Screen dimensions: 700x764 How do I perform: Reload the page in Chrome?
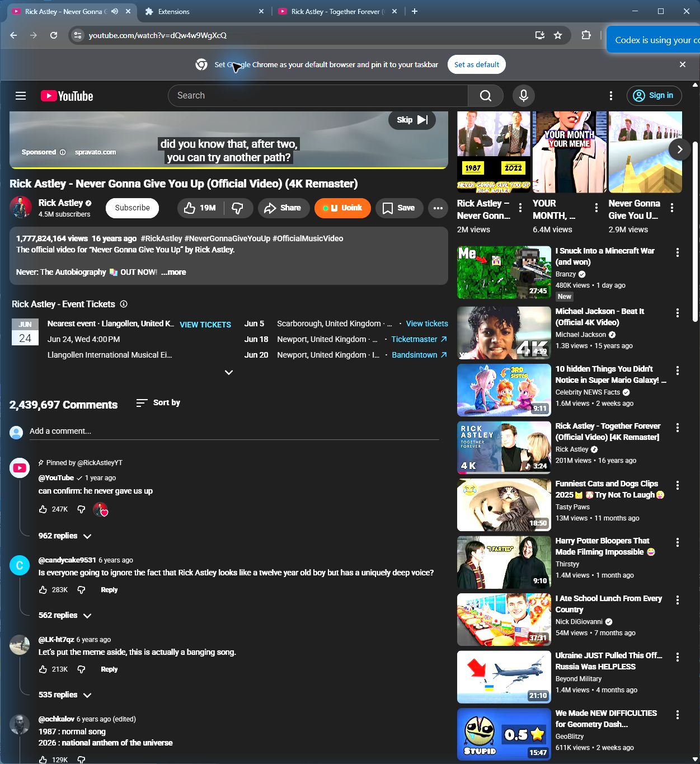(54, 35)
